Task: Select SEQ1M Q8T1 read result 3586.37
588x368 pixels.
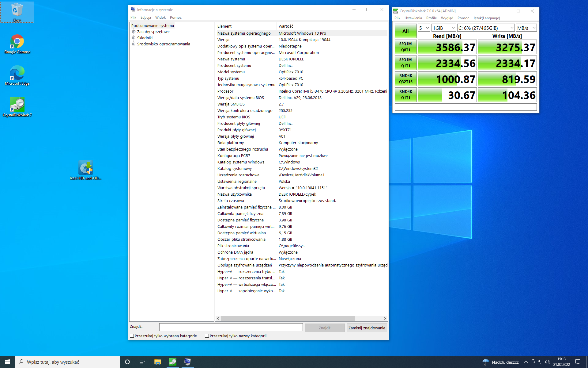Action: [447, 47]
